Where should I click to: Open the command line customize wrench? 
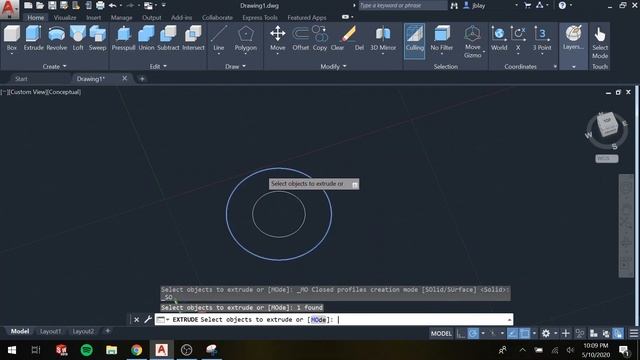[x=148, y=320]
